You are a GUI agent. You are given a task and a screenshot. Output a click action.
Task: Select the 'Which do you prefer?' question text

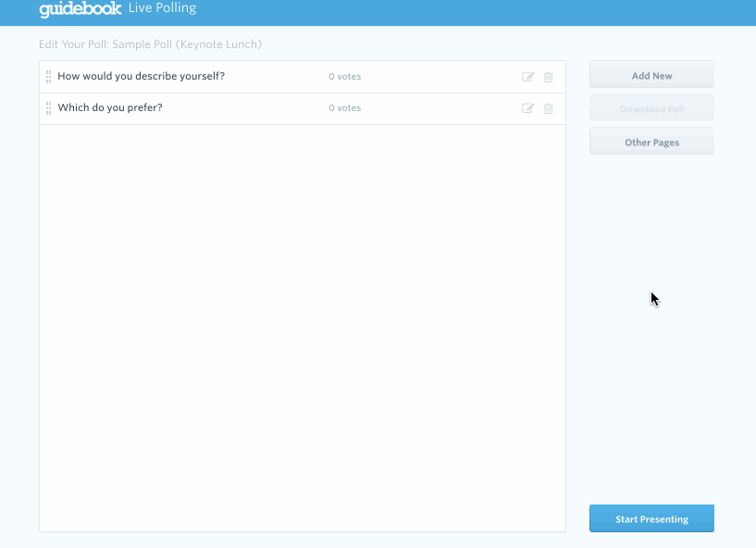(x=110, y=107)
